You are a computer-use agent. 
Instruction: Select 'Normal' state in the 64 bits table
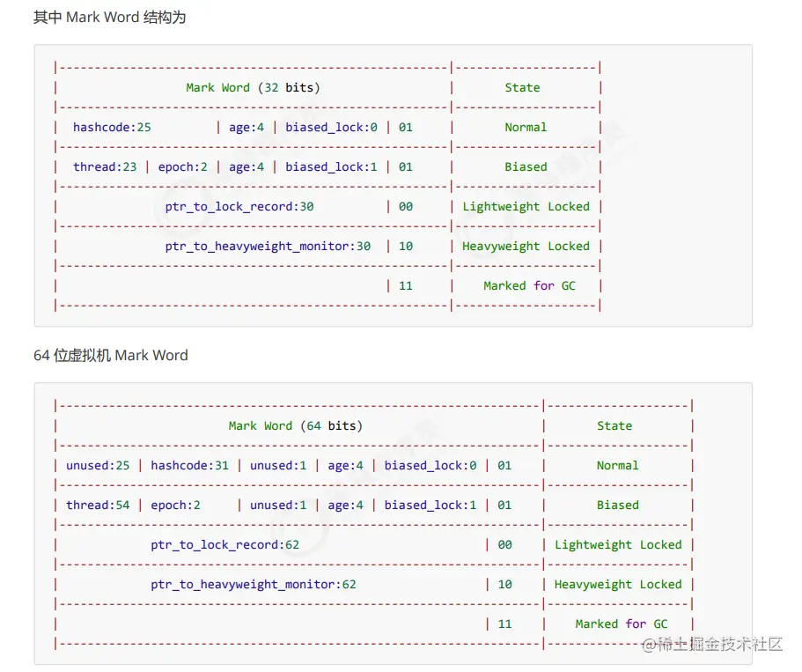click(618, 465)
